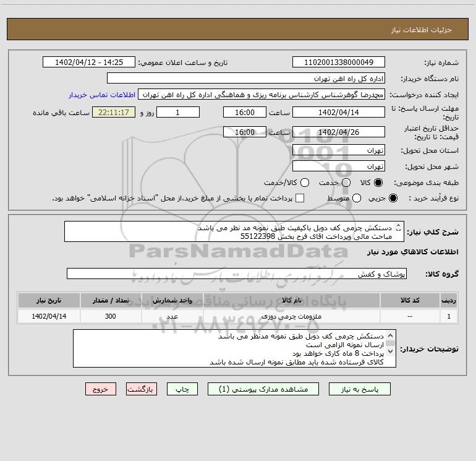Click scroll down arrow in توضیحات خریدار box
Viewport: 476px width, 461px height.
391,351
